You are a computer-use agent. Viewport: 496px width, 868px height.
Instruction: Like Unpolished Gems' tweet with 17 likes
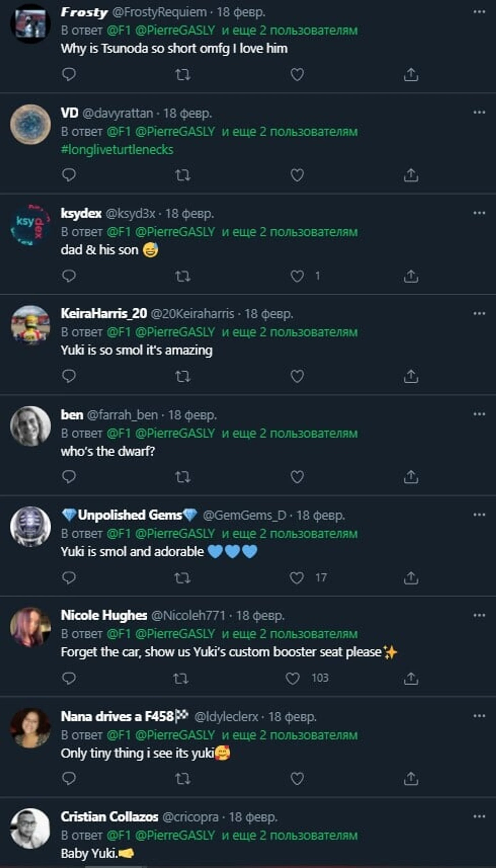click(296, 578)
